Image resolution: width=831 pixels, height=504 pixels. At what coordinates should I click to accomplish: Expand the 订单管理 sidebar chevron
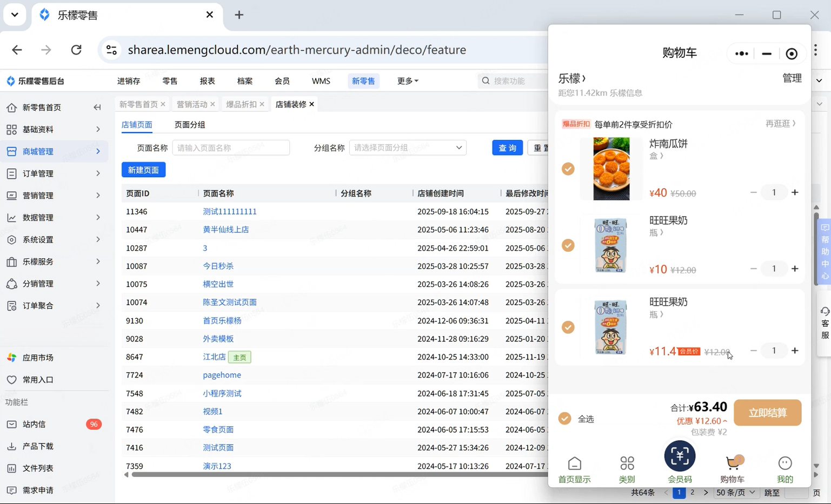(x=98, y=173)
